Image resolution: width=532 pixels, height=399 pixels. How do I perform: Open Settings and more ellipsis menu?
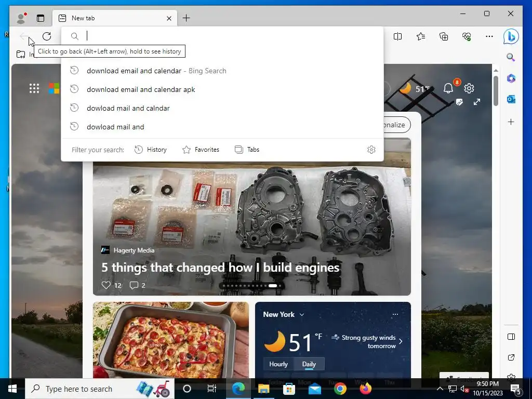click(489, 36)
